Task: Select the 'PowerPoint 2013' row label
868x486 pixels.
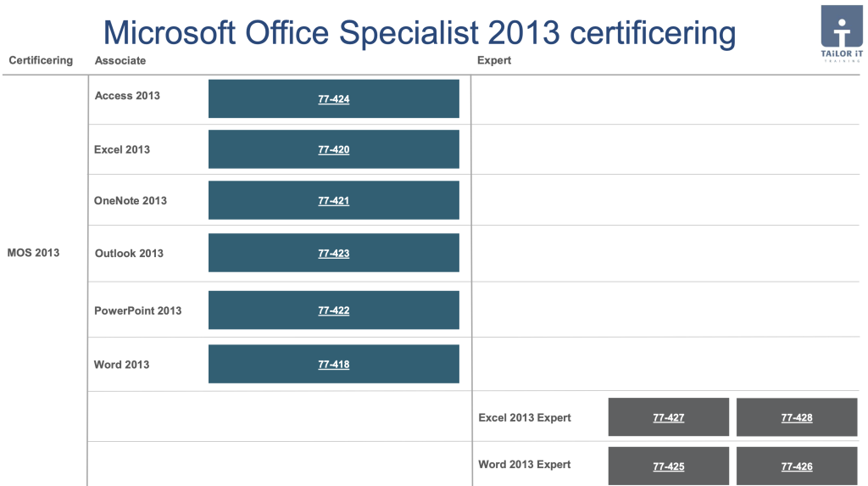Action: [x=138, y=310]
